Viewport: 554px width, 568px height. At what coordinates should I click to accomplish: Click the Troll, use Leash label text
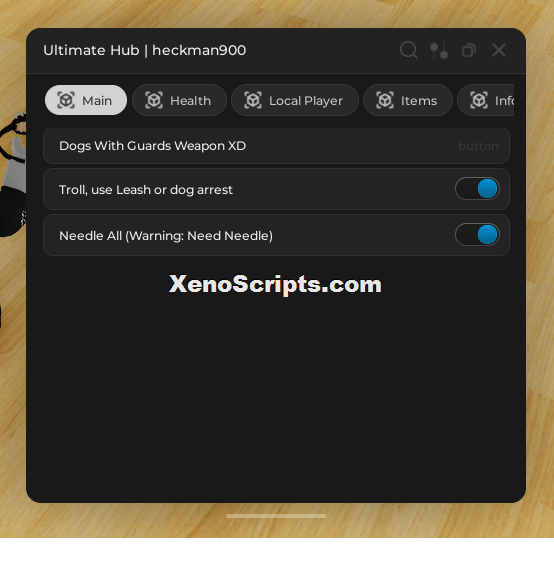(x=146, y=190)
